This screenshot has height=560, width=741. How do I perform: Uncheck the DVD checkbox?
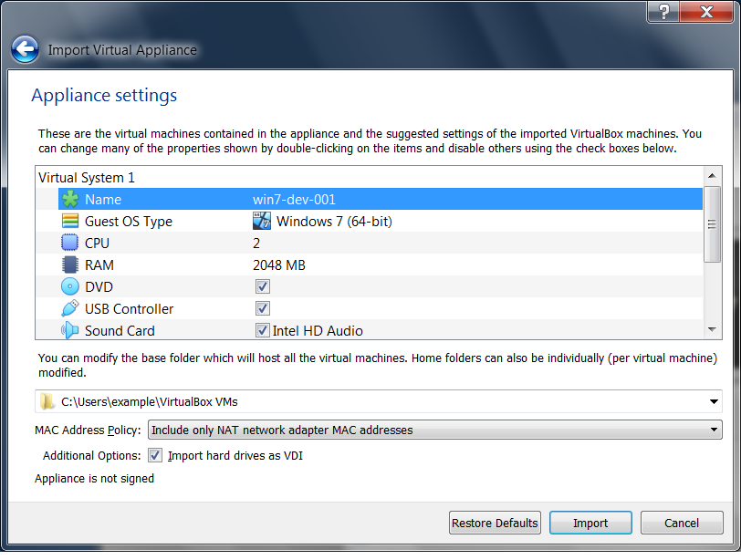coord(263,286)
